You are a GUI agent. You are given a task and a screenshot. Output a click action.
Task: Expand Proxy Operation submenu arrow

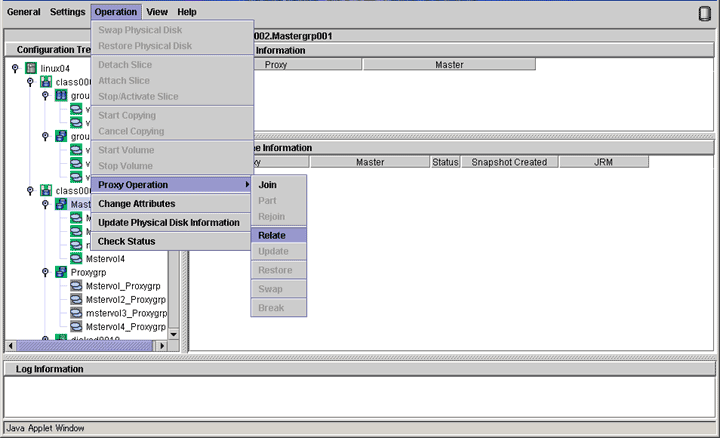coord(247,185)
